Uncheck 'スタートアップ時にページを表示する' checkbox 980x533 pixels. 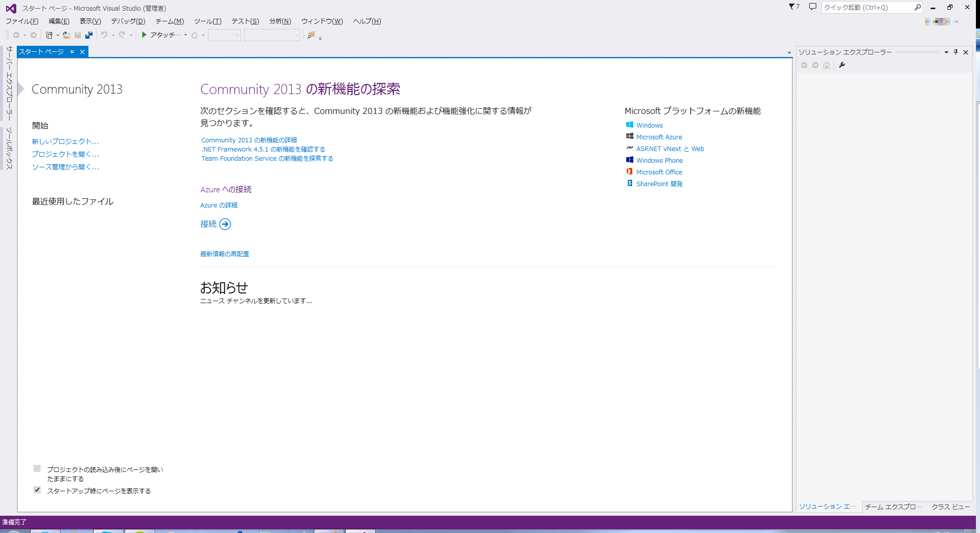[37, 490]
